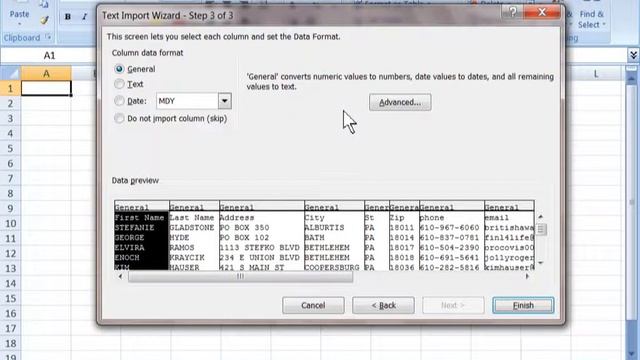Click COOPERSBURG in the data preview
The image size is (640, 360).
coord(332,267)
